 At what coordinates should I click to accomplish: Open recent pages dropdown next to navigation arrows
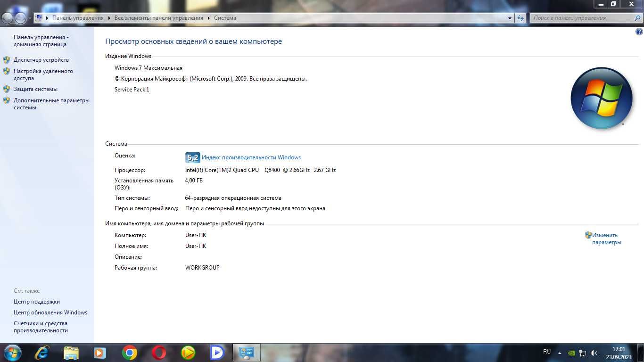[x=30, y=18]
